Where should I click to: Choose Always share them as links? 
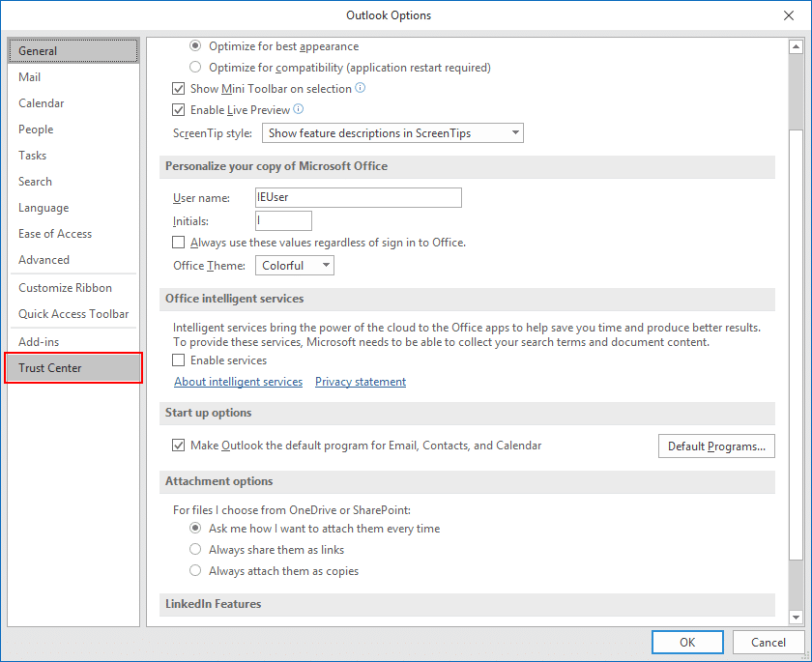(196, 550)
